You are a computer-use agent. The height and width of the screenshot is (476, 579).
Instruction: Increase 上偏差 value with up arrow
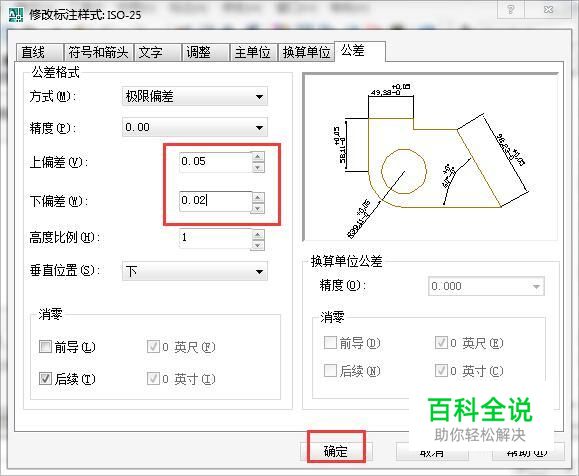(x=258, y=157)
